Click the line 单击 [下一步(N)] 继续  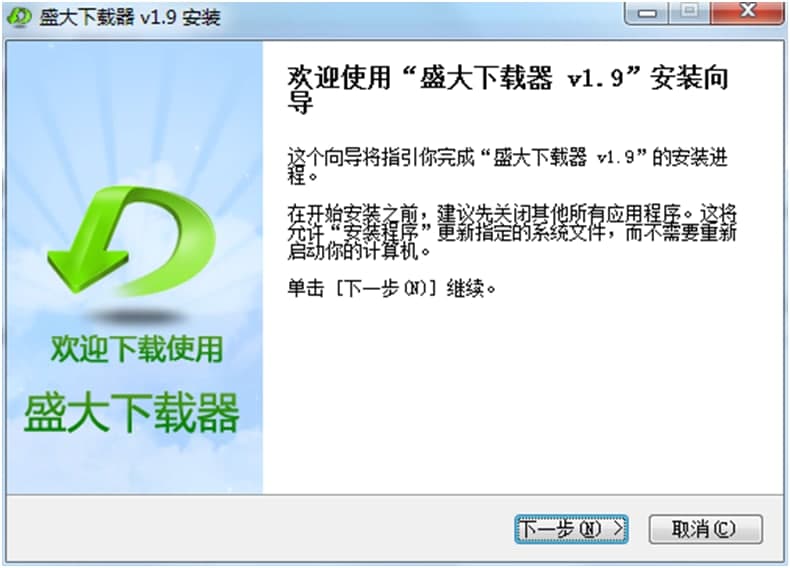(391, 289)
